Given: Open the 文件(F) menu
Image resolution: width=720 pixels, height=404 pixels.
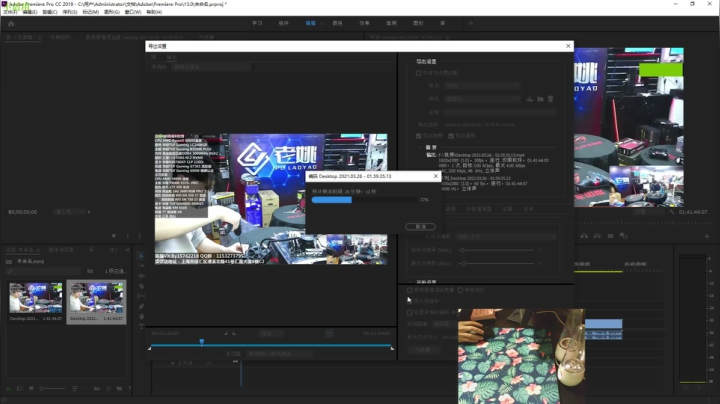Looking at the screenshot, I should point(10,12).
